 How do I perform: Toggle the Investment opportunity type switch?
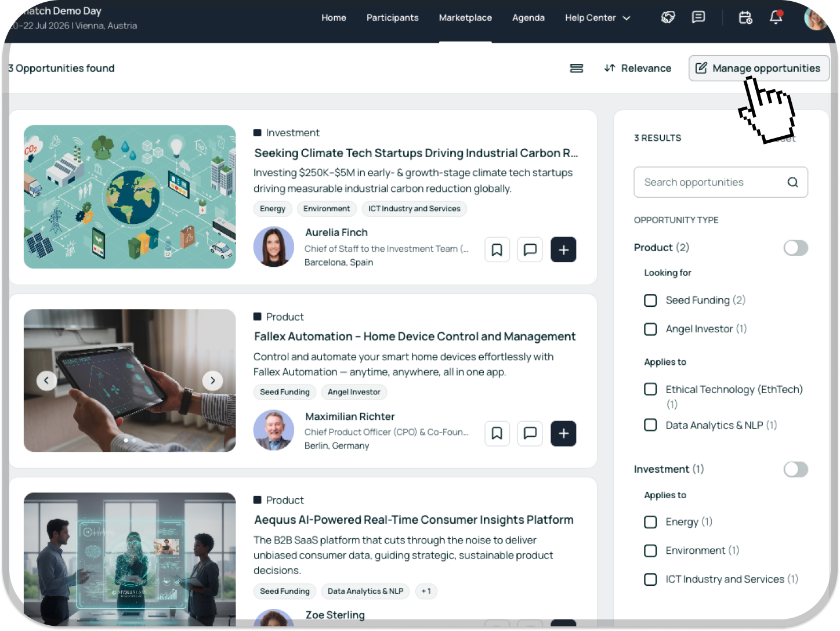[x=795, y=469]
